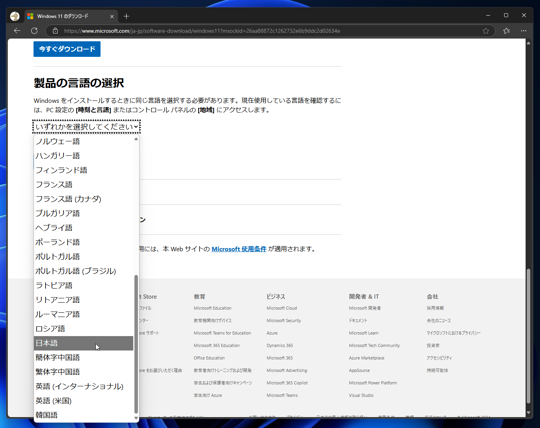540x428 pixels.
Task: Open the Dynamics 365 footer link
Action: pyautogui.click(x=280, y=345)
